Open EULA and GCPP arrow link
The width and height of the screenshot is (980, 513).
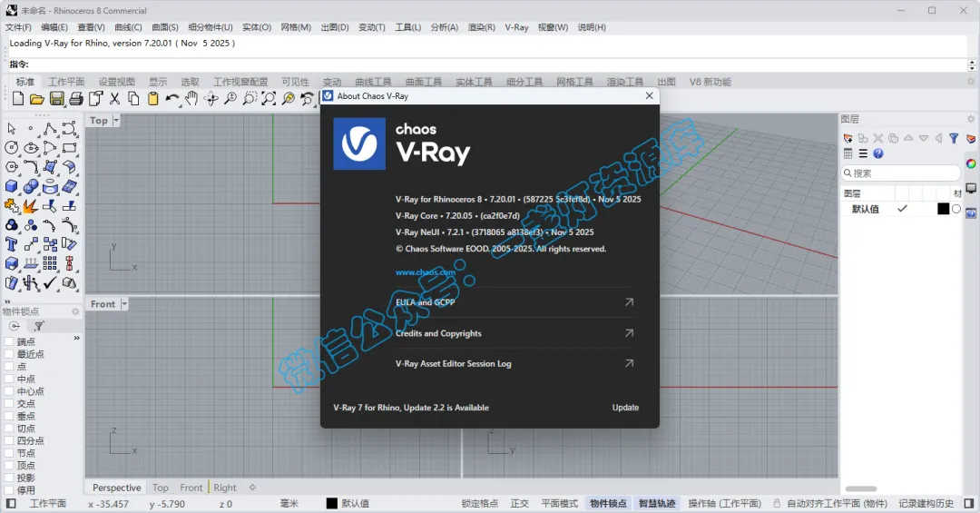(x=630, y=302)
